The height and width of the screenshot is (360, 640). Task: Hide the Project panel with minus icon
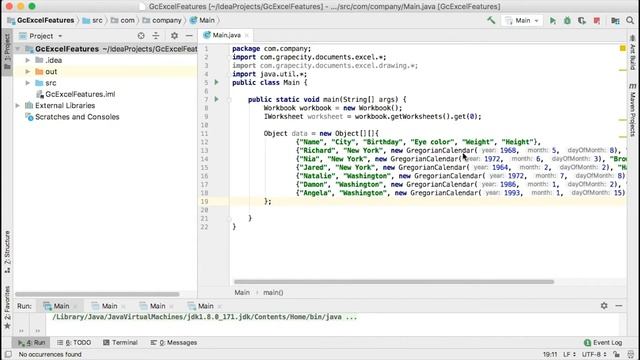[189, 36]
